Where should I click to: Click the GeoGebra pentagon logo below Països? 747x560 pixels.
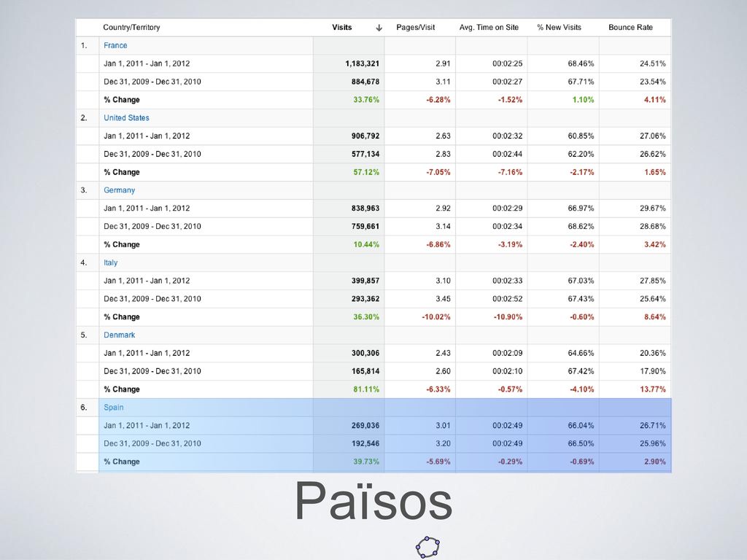click(427, 547)
